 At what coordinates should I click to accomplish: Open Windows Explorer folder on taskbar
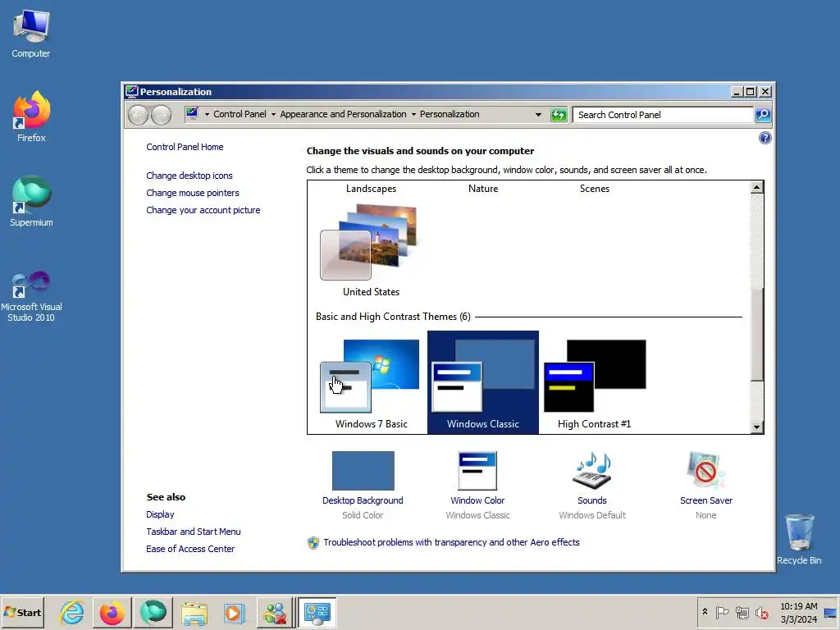(x=194, y=612)
